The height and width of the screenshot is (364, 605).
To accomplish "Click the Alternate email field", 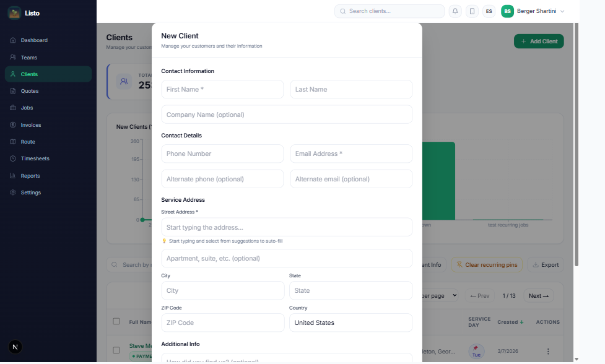I will pos(351,179).
